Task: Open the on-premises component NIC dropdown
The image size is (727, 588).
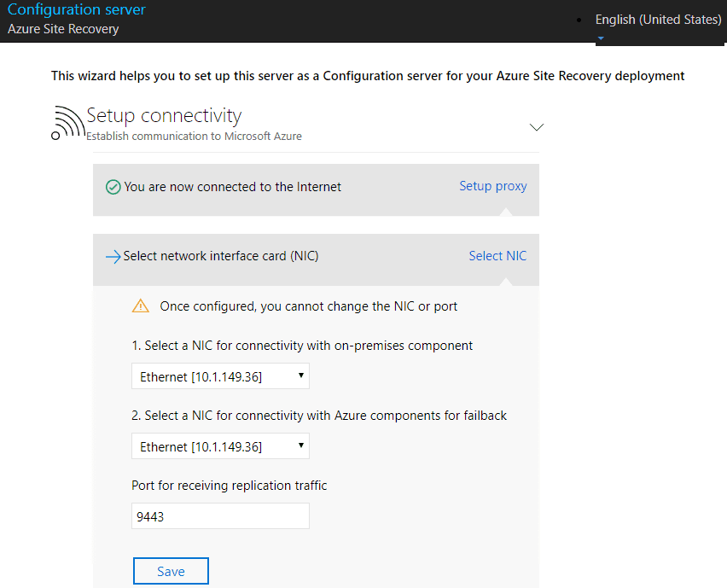Action: pos(220,376)
